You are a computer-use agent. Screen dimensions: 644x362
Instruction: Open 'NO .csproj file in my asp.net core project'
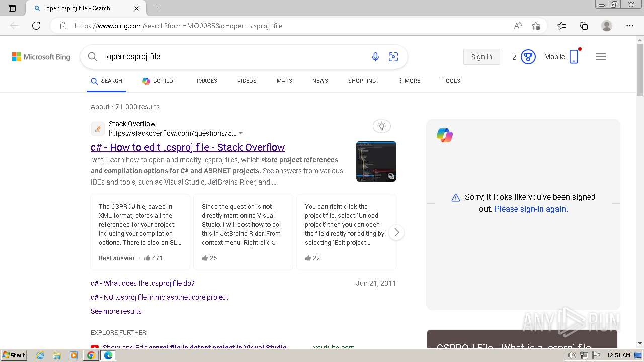point(159,297)
